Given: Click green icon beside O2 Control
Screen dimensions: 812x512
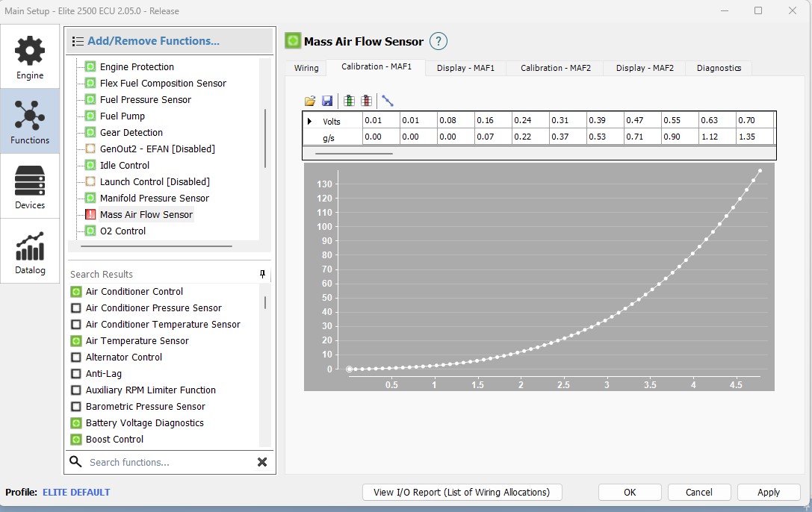Looking at the screenshot, I should pyautogui.click(x=90, y=231).
